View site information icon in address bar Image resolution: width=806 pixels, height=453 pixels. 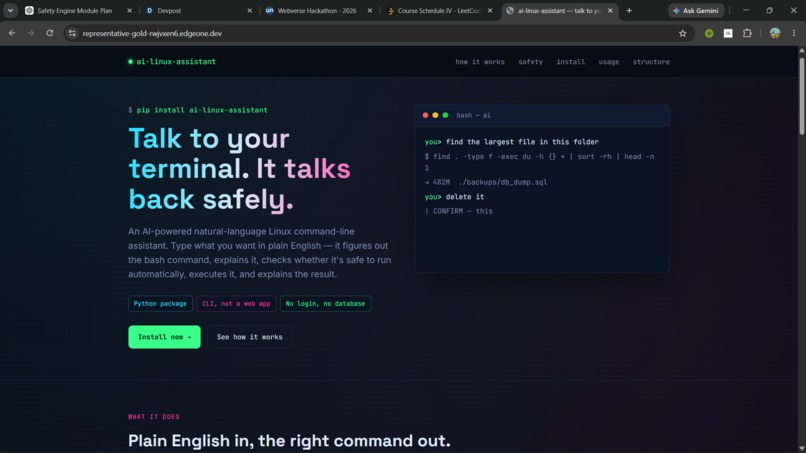click(72, 33)
